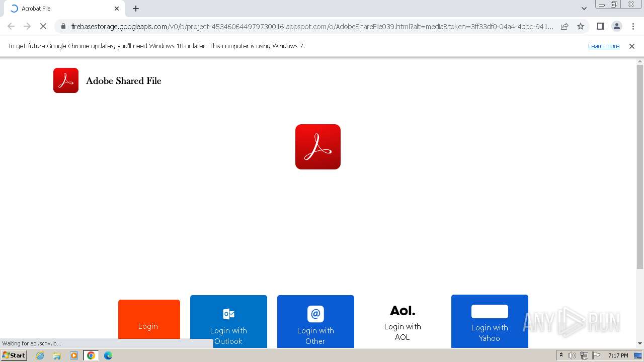
Task: Open Microsoft Edge from the taskbar
Action: click(x=108, y=355)
